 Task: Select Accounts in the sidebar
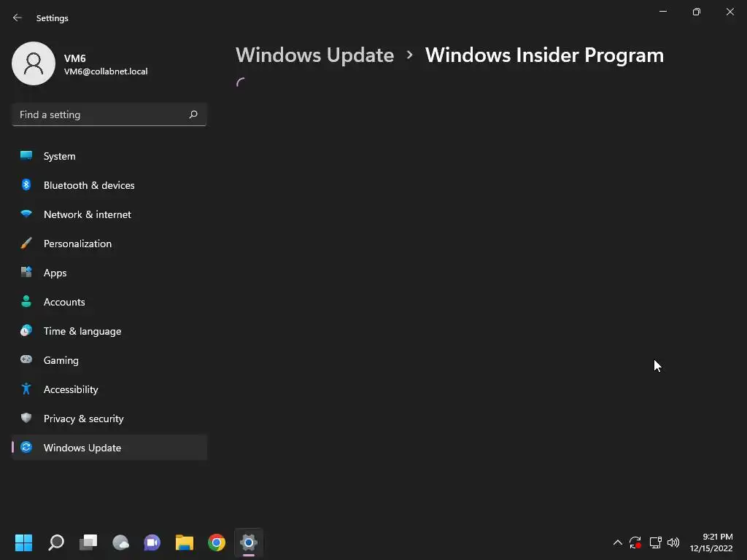(109, 302)
